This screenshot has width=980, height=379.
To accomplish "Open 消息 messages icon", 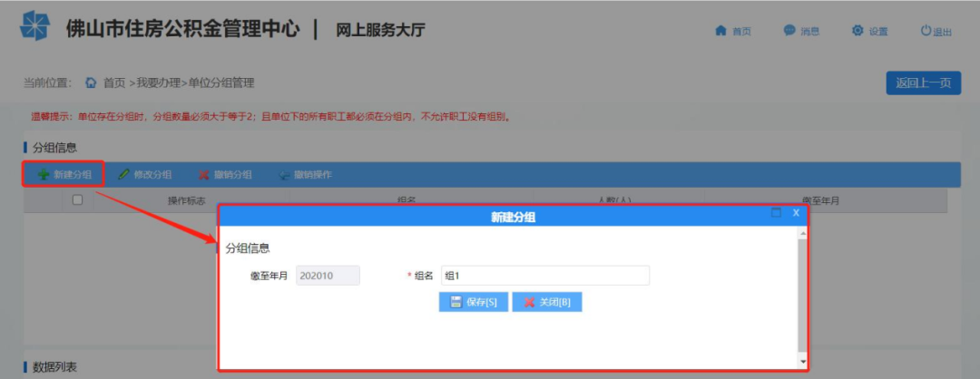I will tap(789, 31).
